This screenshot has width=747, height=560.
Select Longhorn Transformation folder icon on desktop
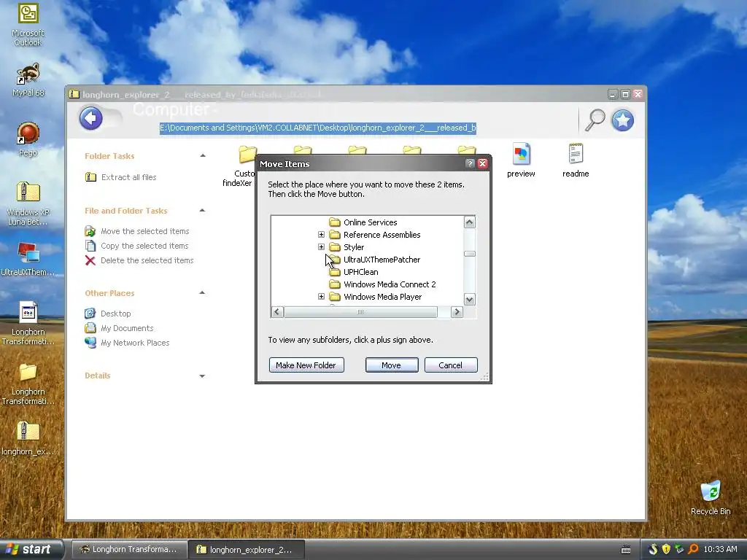(28, 373)
